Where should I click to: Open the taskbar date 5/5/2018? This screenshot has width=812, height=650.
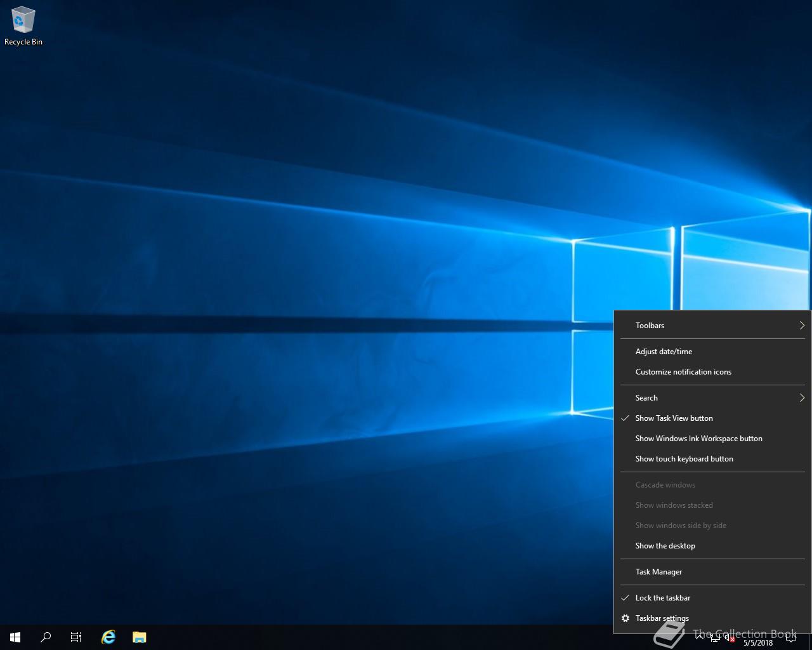[x=758, y=642]
